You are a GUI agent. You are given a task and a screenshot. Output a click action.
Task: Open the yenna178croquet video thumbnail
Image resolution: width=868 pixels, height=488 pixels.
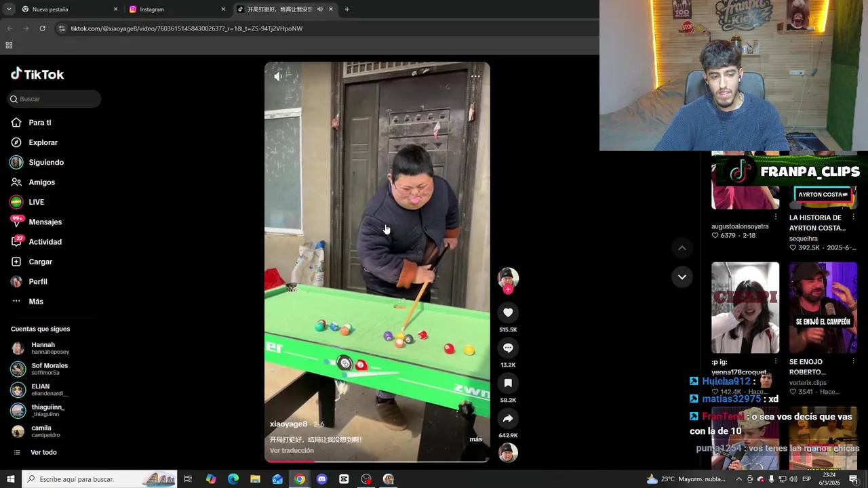click(745, 308)
